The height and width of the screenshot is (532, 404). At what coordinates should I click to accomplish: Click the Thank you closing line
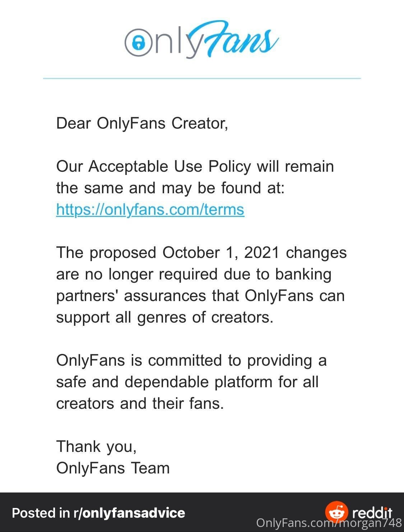click(x=96, y=447)
